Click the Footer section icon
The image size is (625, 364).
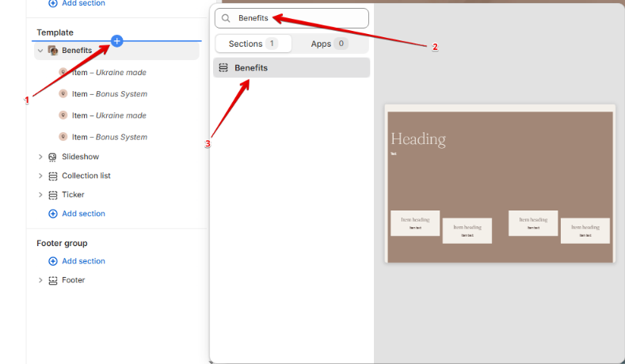52,280
